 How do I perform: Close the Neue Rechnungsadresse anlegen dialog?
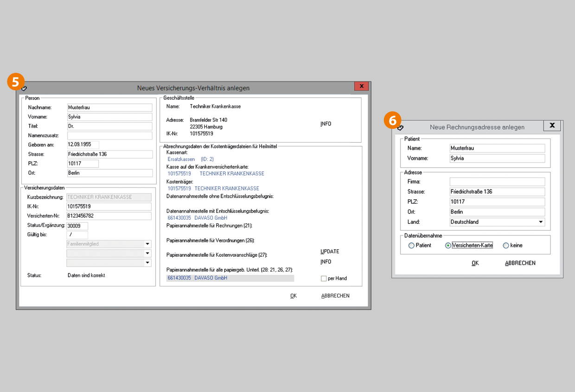(551, 126)
